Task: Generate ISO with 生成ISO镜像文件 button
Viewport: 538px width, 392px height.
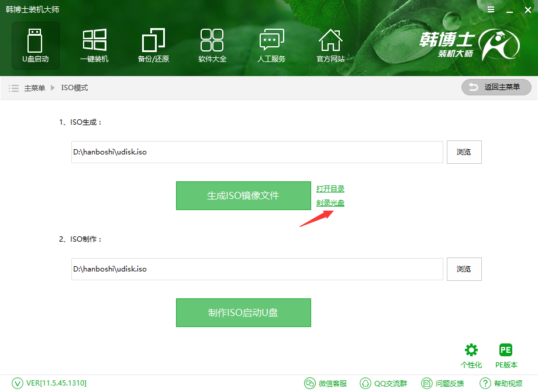Action: pyautogui.click(x=243, y=195)
